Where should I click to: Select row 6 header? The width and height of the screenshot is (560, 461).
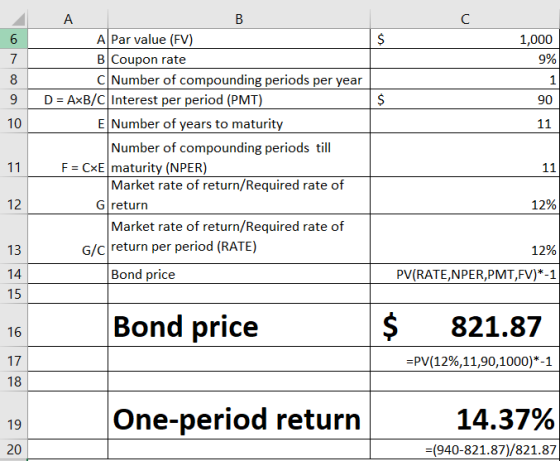(14, 39)
